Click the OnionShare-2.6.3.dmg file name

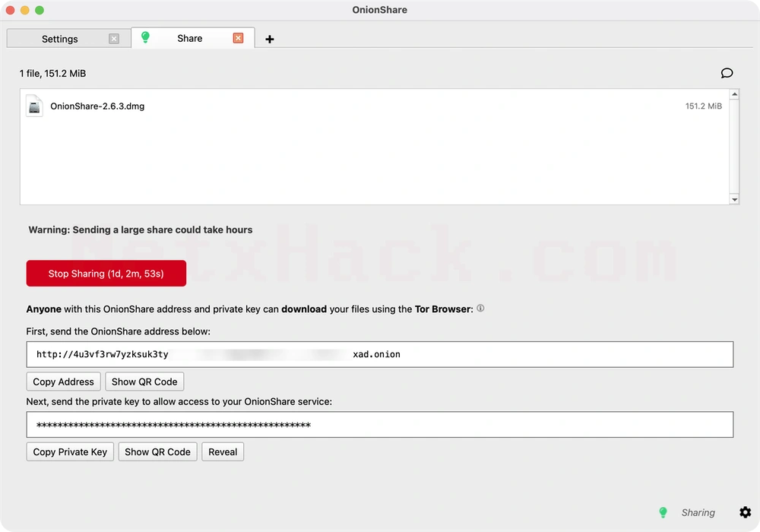(x=97, y=106)
